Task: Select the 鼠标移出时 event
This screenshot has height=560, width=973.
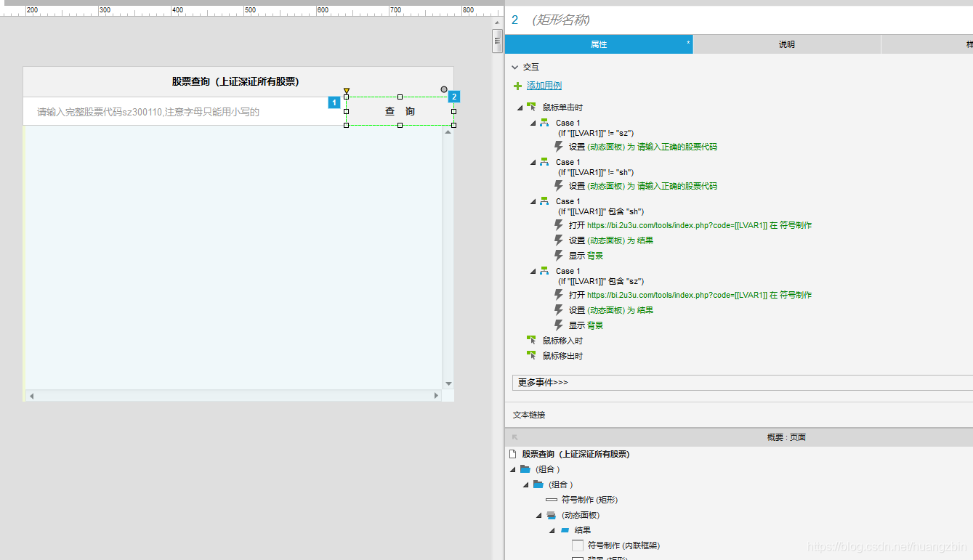Action: tap(562, 356)
